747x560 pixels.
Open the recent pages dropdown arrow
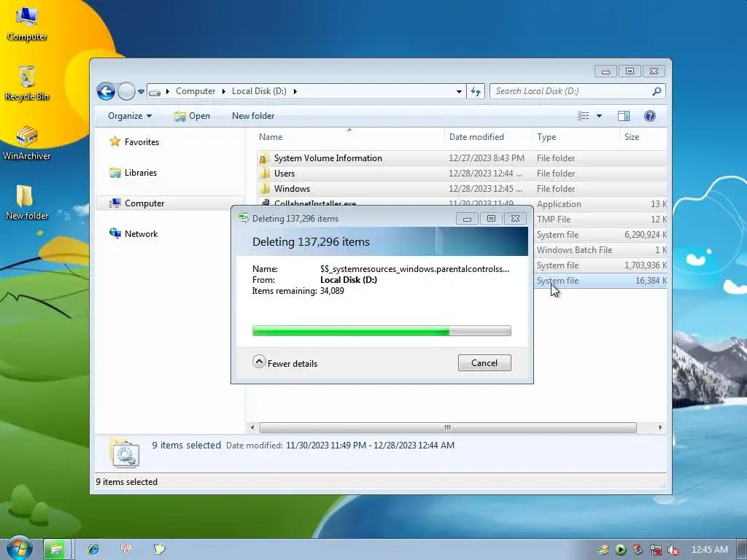click(x=141, y=91)
